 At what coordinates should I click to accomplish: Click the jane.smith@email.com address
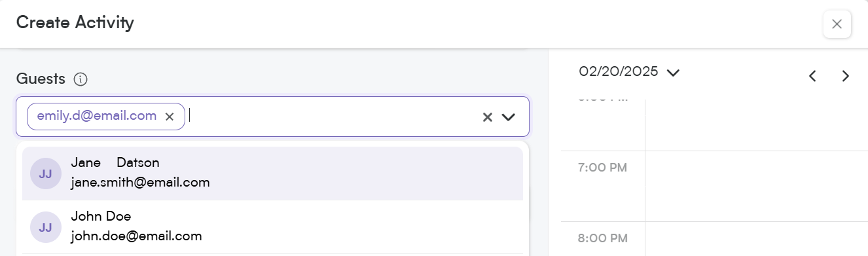[x=140, y=183]
